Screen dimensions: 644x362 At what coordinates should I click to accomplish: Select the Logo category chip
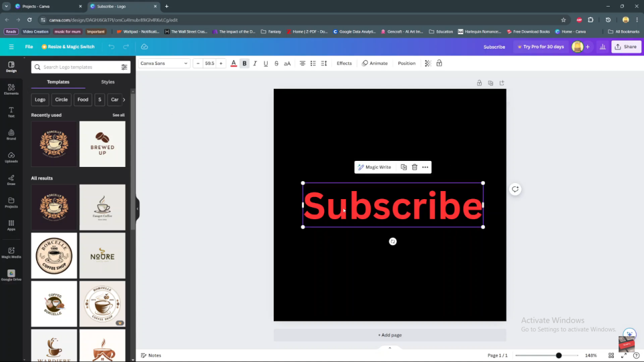coord(40,100)
